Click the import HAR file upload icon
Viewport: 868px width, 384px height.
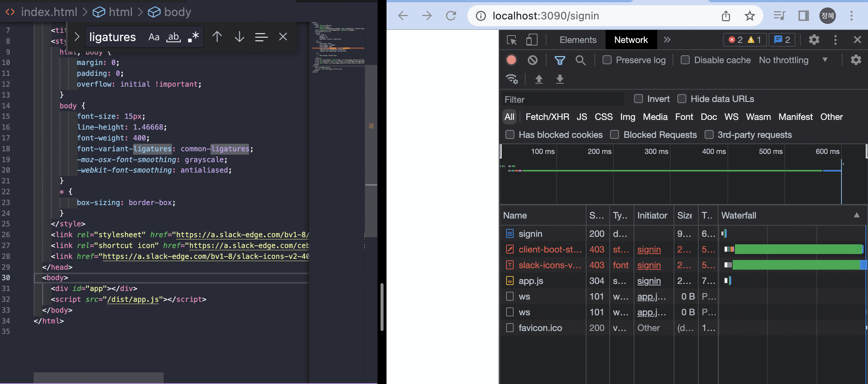[539, 79]
